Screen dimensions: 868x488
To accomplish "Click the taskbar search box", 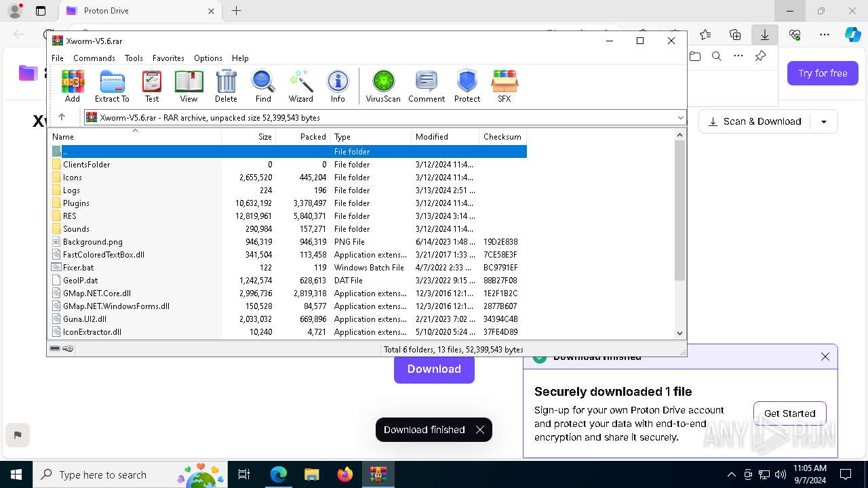I will [131, 474].
